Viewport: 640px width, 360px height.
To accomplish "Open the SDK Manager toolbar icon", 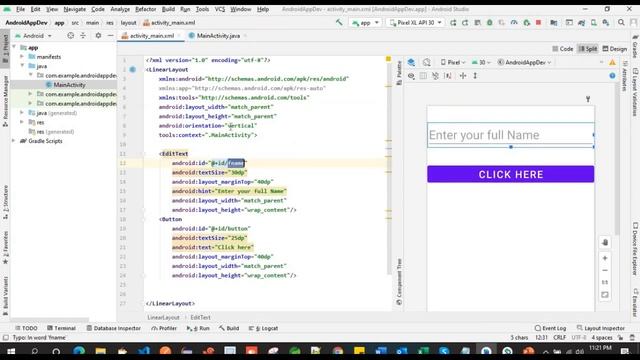I will tap(606, 23).
